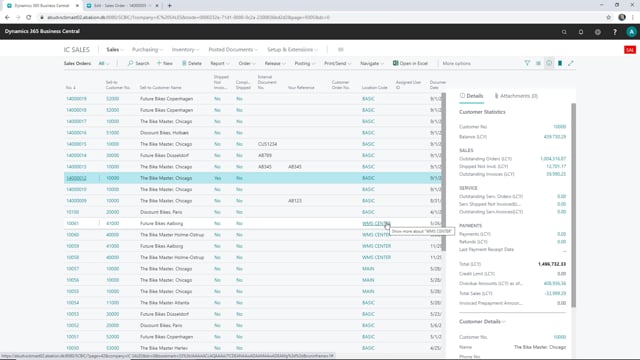Open the user avatar A menu
The height and width of the screenshot is (360, 640).
point(631,32)
